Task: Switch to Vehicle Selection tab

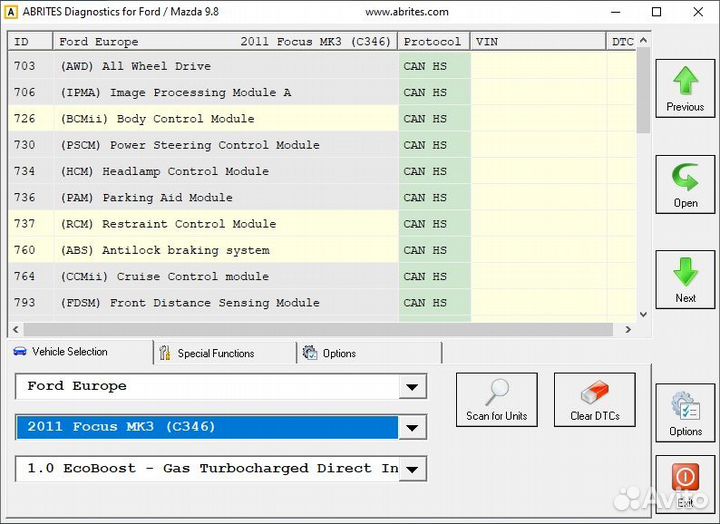Action: tap(79, 352)
